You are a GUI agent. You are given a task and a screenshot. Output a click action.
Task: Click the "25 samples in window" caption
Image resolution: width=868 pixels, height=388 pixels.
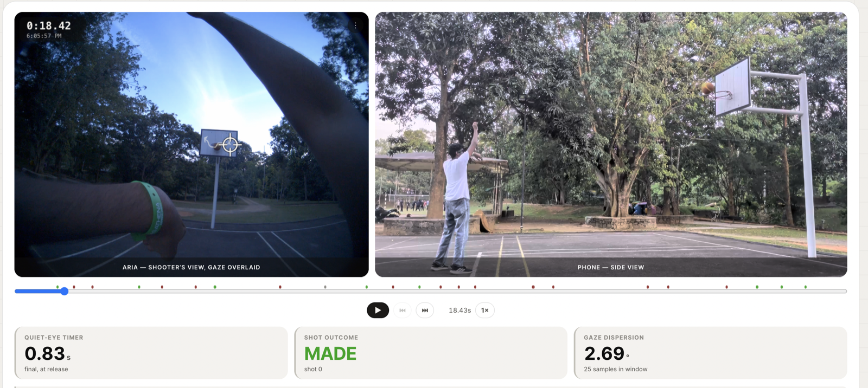click(x=616, y=369)
